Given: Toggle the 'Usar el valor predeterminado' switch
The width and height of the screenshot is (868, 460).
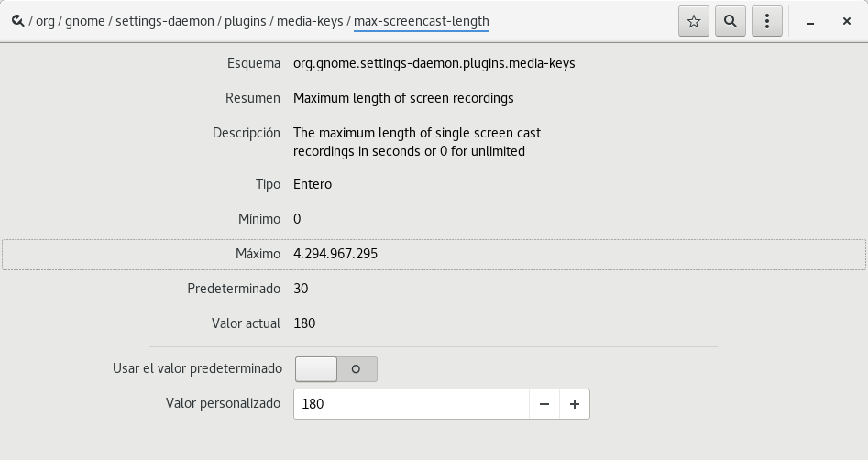Looking at the screenshot, I should [x=335, y=369].
